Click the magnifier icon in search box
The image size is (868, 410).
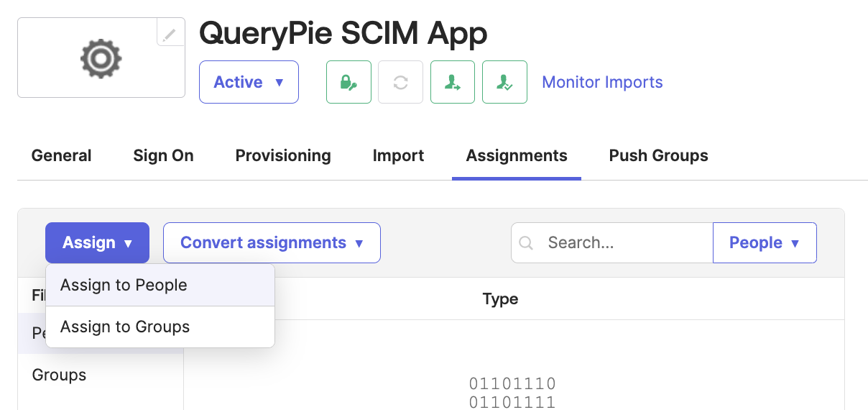tap(526, 243)
